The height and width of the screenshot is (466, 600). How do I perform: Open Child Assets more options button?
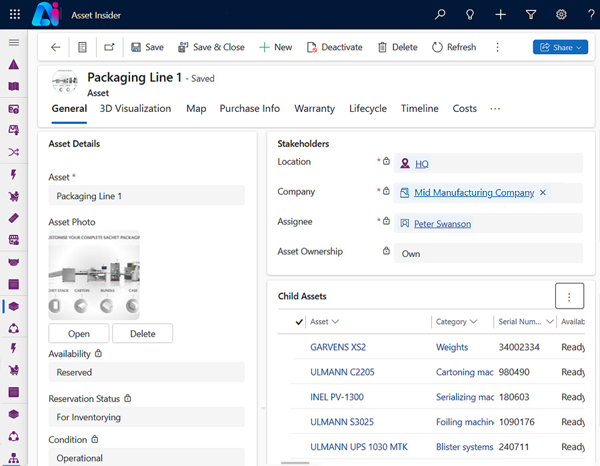(x=569, y=296)
